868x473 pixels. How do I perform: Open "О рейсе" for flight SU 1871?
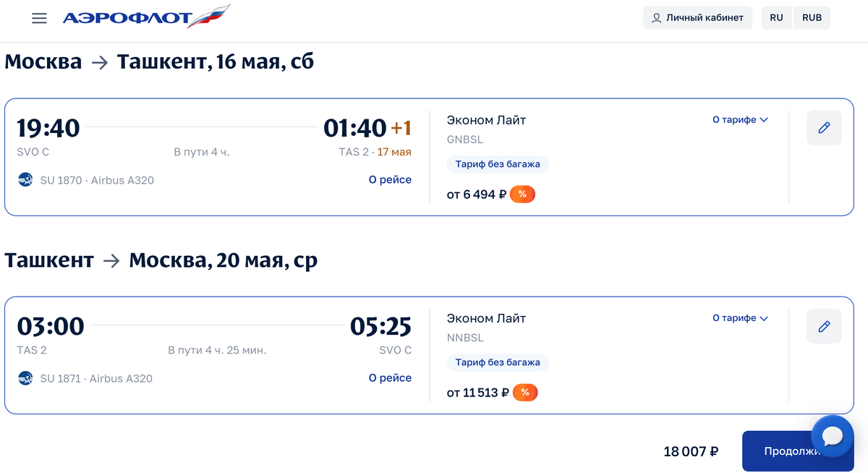(x=390, y=378)
